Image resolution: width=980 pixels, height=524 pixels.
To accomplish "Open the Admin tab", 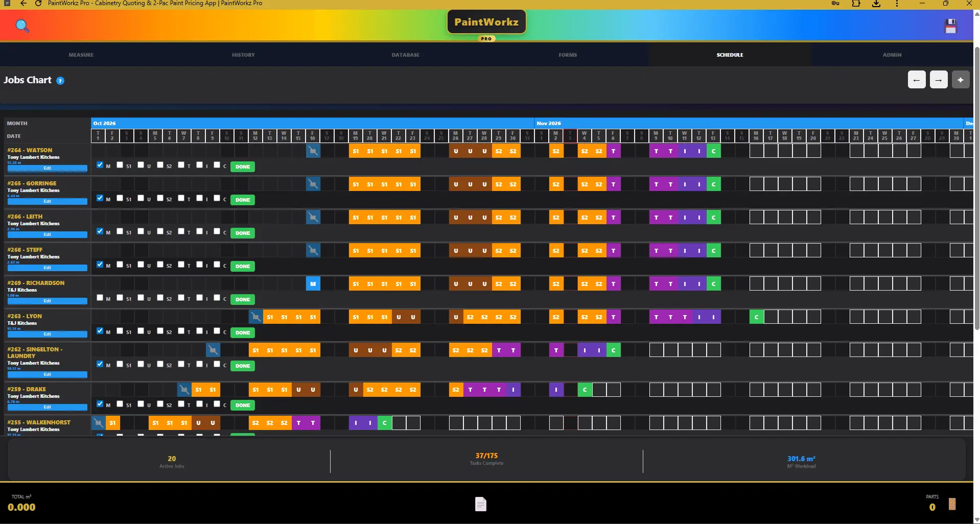I will point(892,55).
